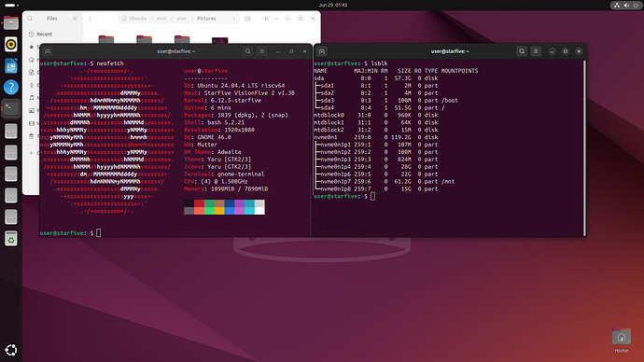Click the 'Host: StarFive VisionFive 2 v1.3B' line
Screen dimensions: 644x362
[240, 93]
